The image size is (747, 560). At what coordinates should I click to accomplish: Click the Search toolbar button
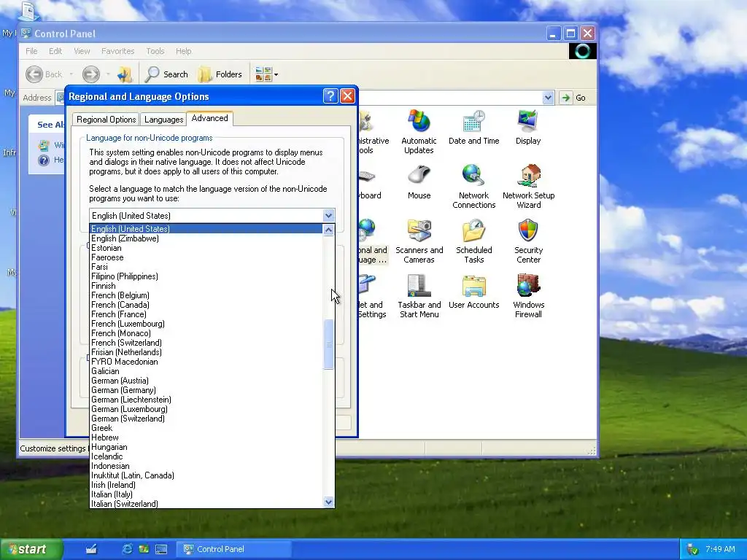(167, 74)
